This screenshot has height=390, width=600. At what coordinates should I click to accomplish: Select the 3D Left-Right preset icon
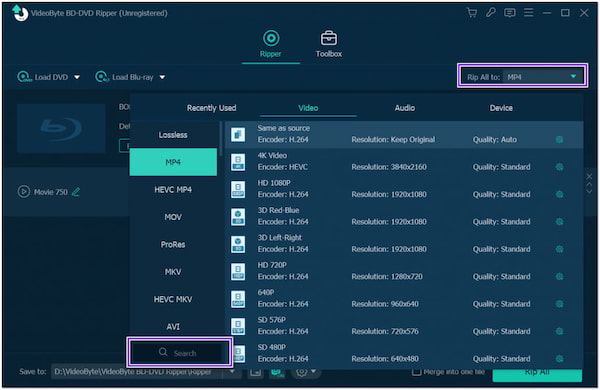point(238,244)
